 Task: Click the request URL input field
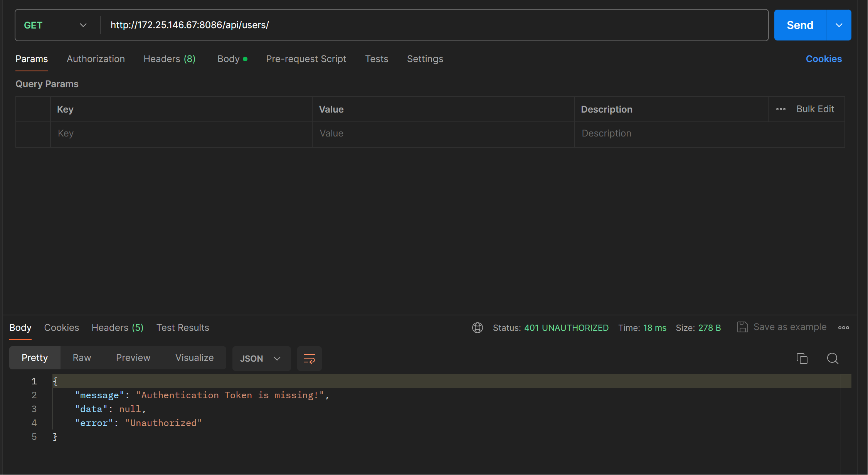(x=424, y=25)
